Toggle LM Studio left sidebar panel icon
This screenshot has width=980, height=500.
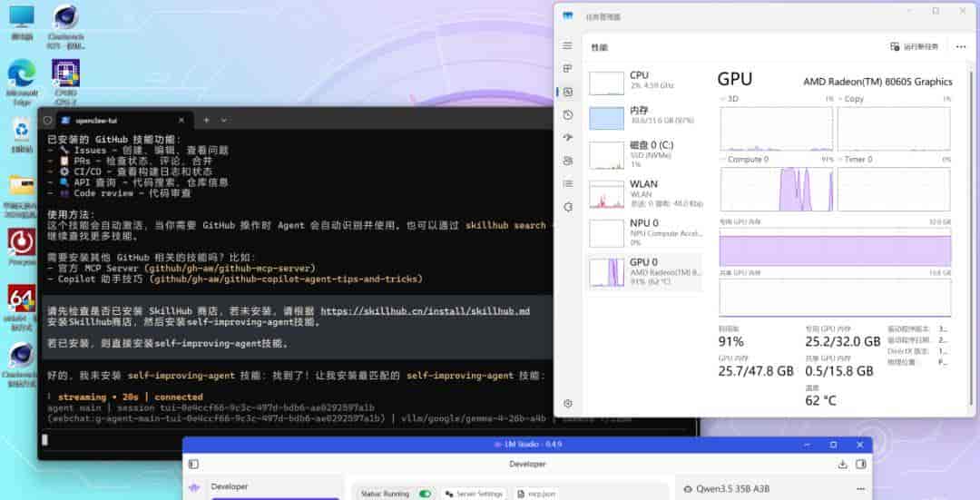point(193,464)
